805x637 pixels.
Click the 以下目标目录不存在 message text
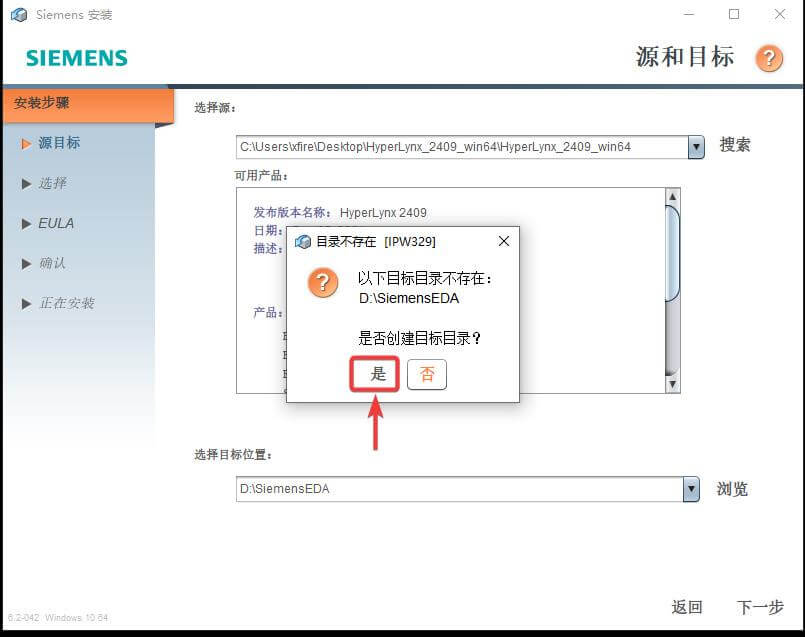tap(425, 279)
